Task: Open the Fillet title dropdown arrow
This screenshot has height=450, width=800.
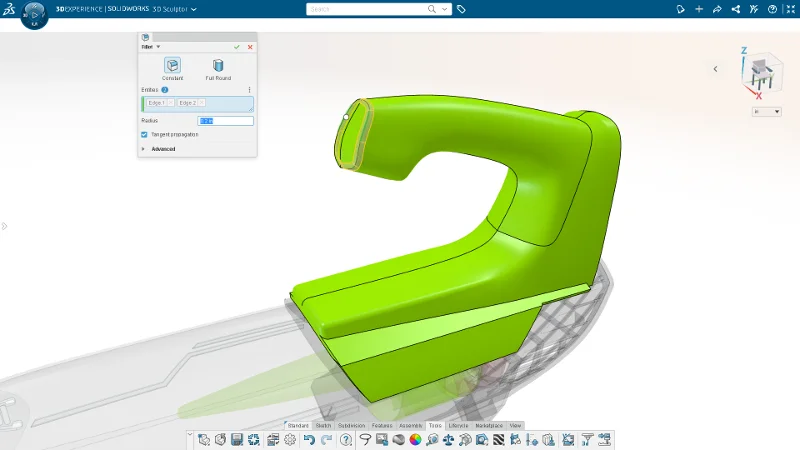Action: (x=158, y=47)
